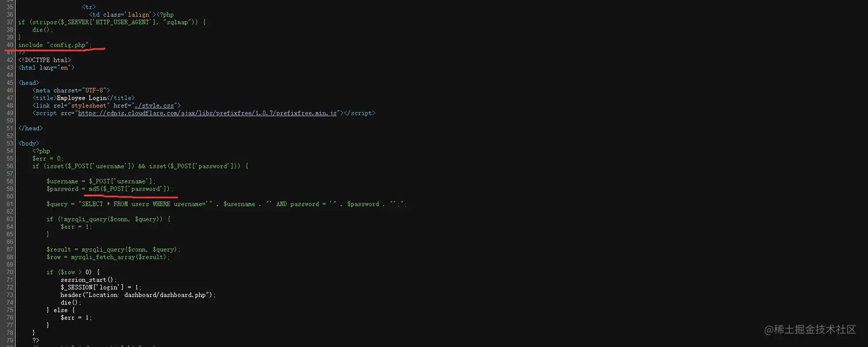The width and height of the screenshot is (868, 347).
Task: Click the die(); call on line 38
Action: [42, 30]
